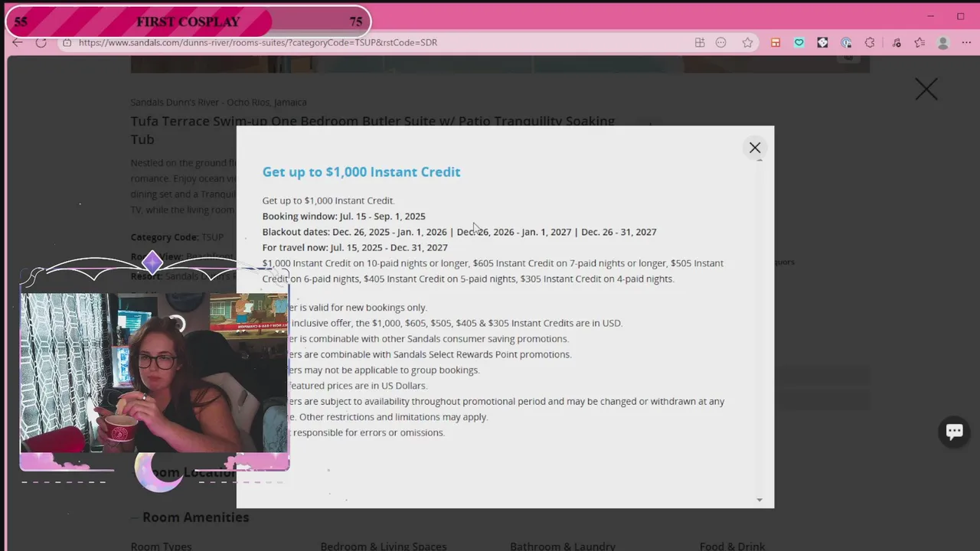Click the 'Get up to $1,000 Instant Credit' heading
Viewport: 980px width, 551px height.
coord(361,172)
